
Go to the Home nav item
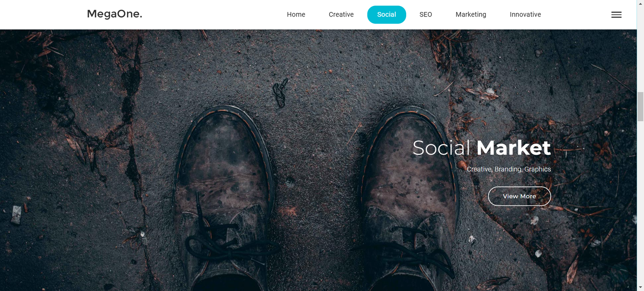point(296,14)
